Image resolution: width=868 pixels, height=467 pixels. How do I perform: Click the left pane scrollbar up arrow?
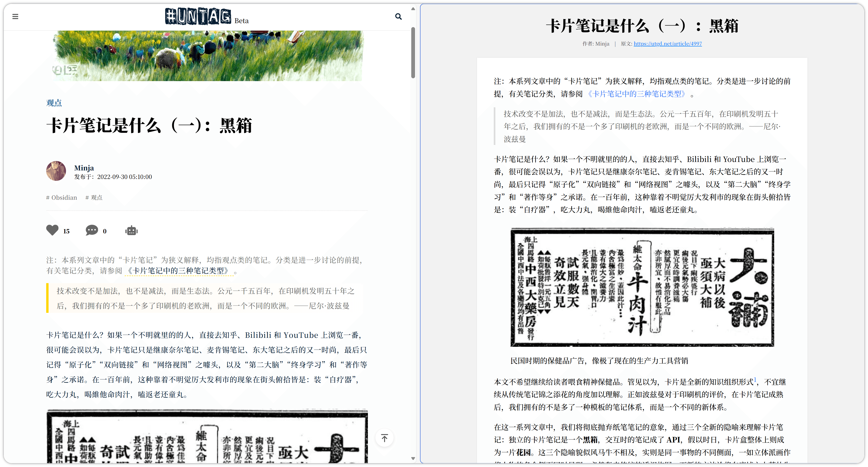coord(413,9)
